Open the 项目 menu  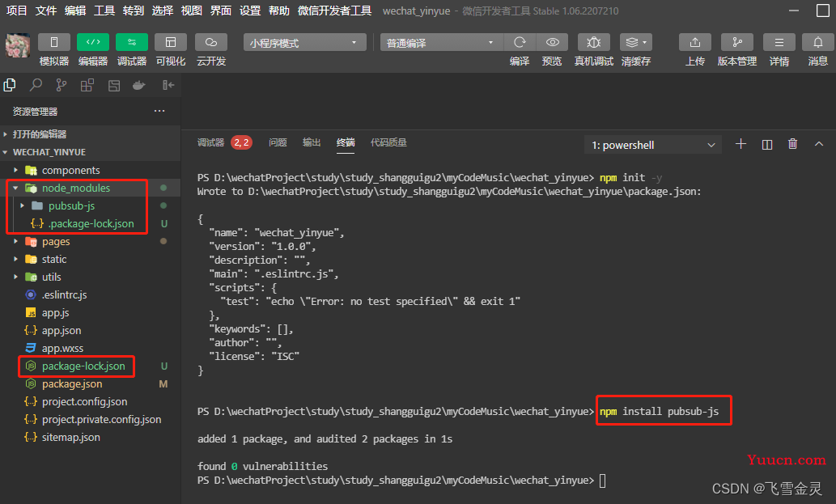click(16, 11)
